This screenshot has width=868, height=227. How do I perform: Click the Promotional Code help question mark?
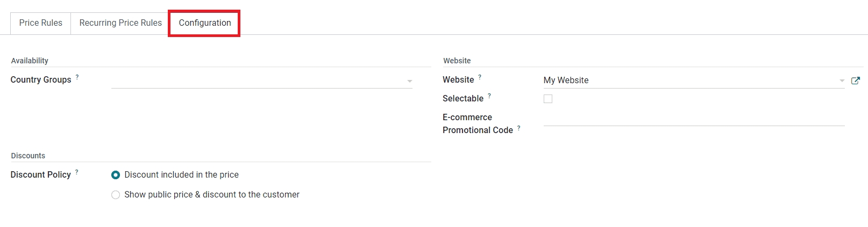[519, 128]
